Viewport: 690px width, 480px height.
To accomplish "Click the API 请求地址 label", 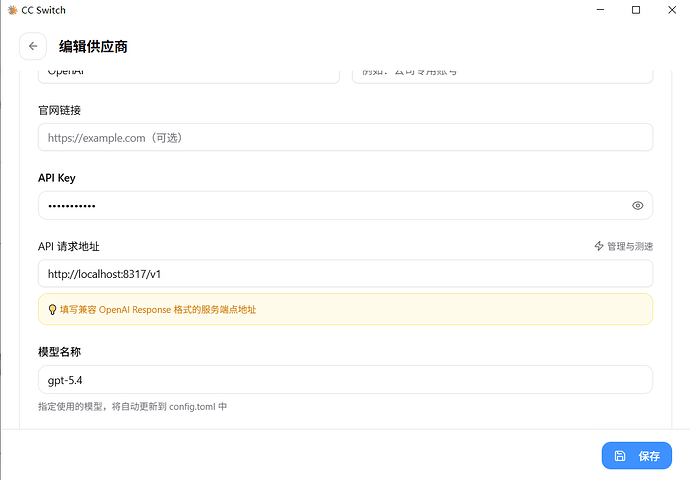I will [69, 246].
